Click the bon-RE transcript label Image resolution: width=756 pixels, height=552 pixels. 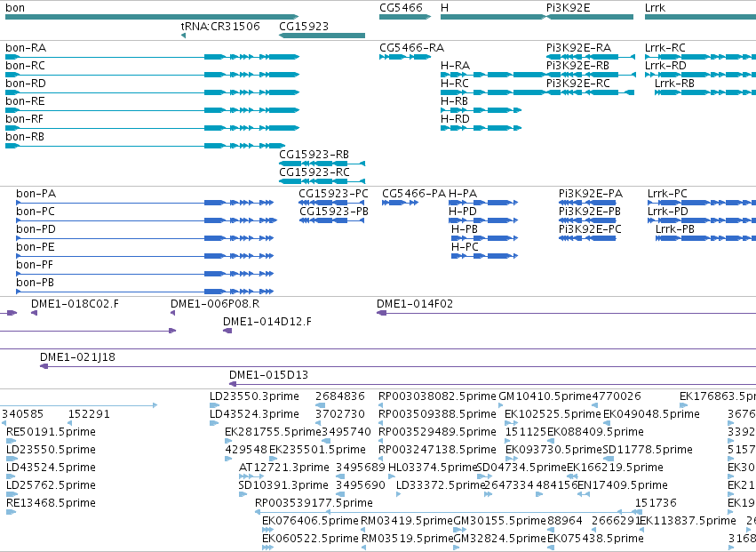click(25, 101)
